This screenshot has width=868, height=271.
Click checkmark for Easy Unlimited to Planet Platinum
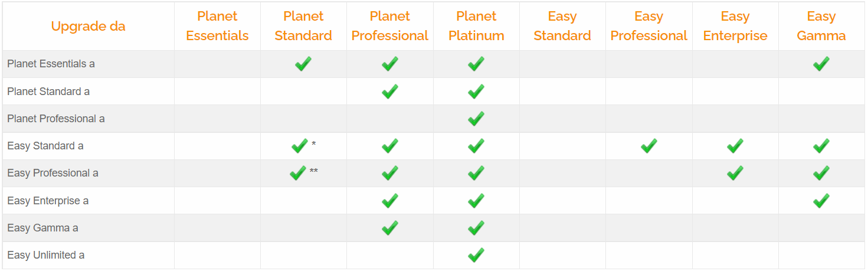click(476, 255)
